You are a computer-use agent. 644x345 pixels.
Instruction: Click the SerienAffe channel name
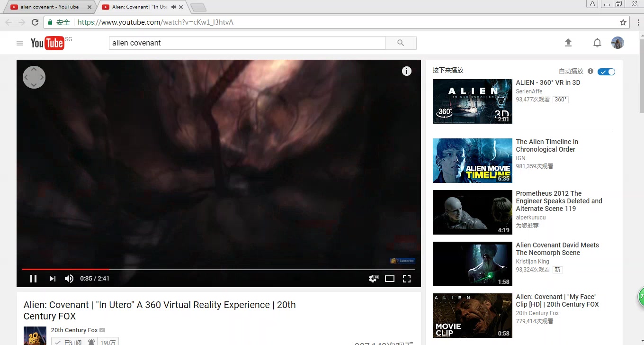[529, 91]
